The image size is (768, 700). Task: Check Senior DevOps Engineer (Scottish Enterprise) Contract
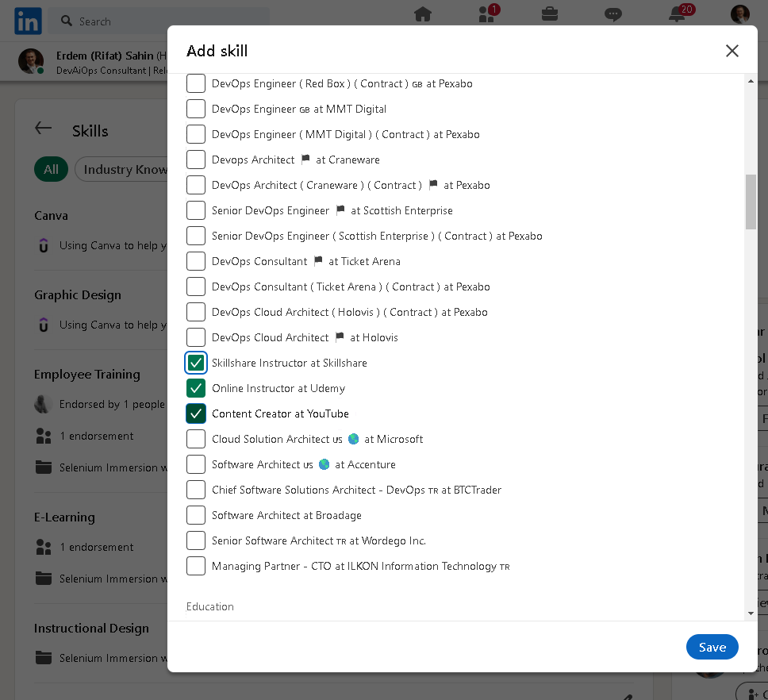pos(195,236)
